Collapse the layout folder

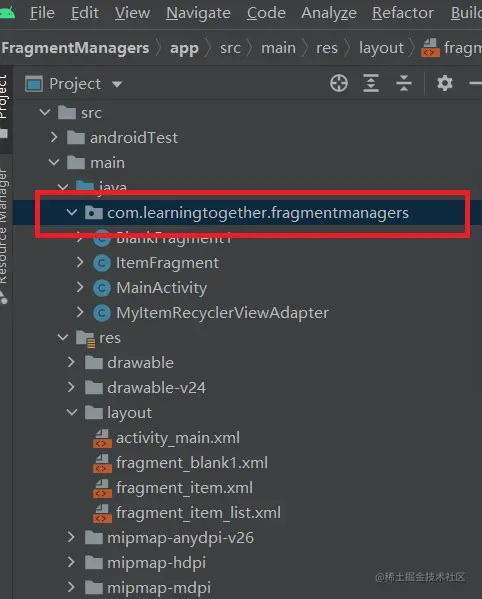coord(71,412)
